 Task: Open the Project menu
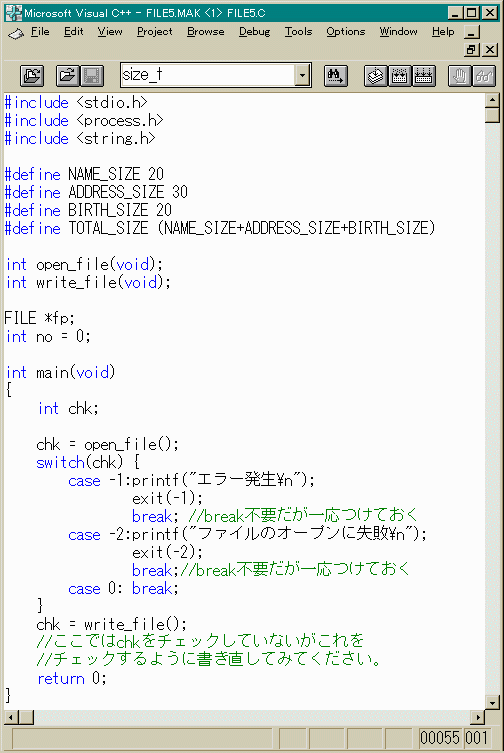154,32
